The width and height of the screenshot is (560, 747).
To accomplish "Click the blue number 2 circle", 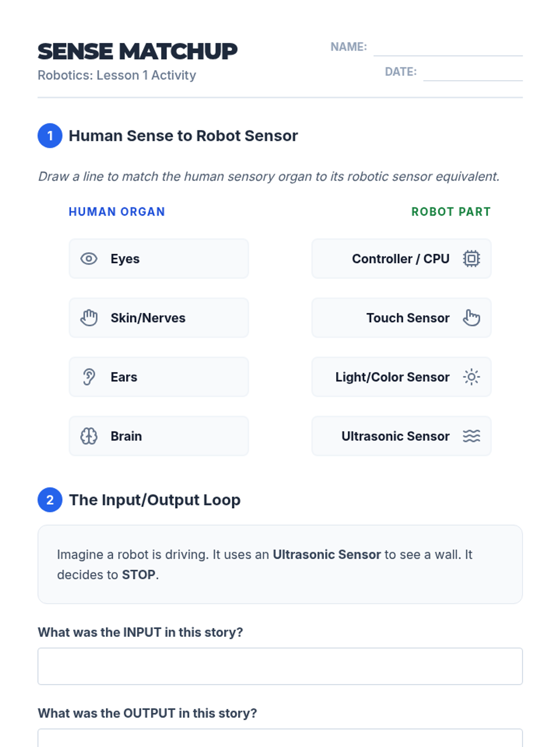I will pyautogui.click(x=50, y=500).
